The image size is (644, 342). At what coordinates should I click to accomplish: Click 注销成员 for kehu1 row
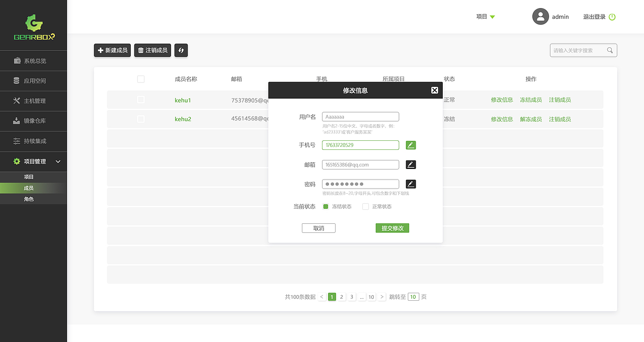[x=560, y=100]
